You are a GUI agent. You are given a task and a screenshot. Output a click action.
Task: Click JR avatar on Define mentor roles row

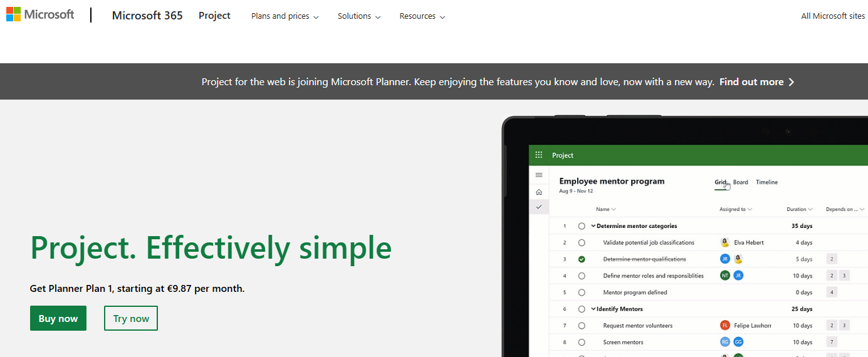pyautogui.click(x=738, y=276)
